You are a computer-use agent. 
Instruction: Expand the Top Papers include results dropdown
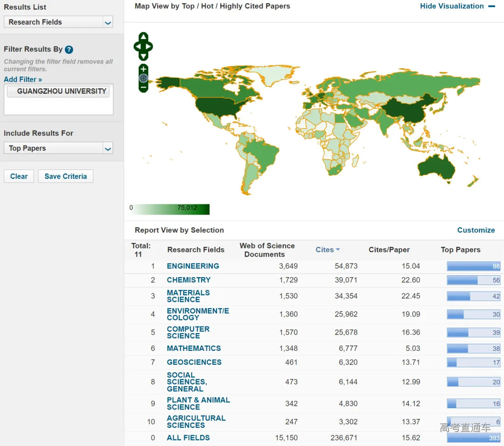pyautogui.click(x=58, y=148)
